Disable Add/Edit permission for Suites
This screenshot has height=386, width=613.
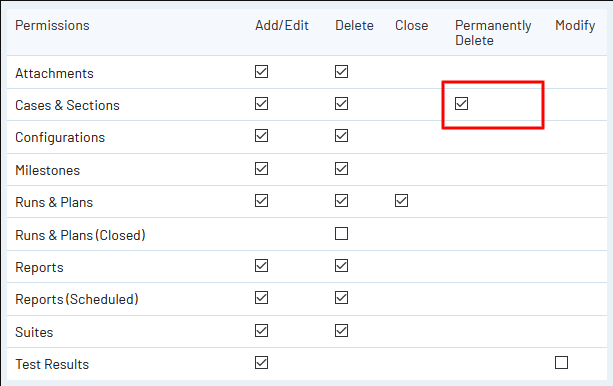click(x=261, y=330)
